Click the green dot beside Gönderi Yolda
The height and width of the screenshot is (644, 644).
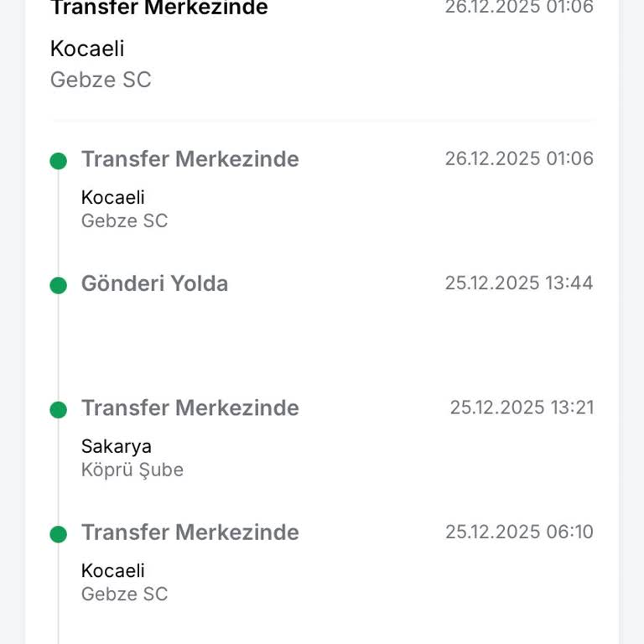click(58, 285)
